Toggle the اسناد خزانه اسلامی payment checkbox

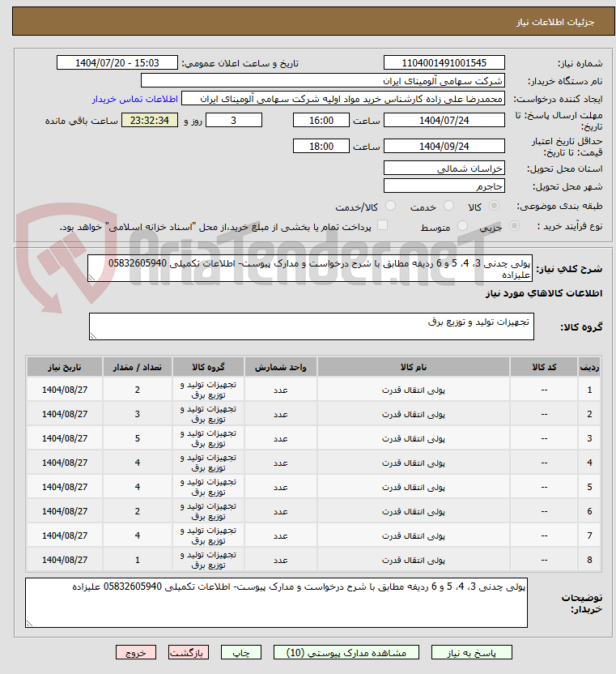click(382, 225)
